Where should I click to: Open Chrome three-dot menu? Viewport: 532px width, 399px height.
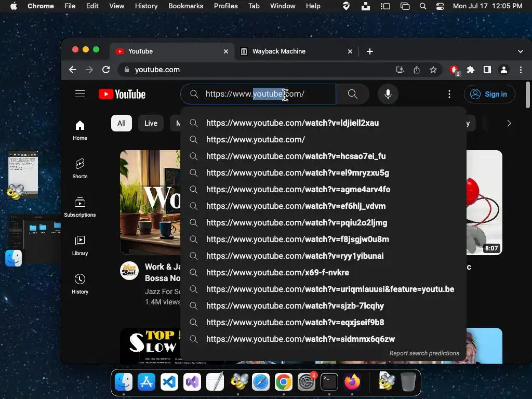(521, 70)
